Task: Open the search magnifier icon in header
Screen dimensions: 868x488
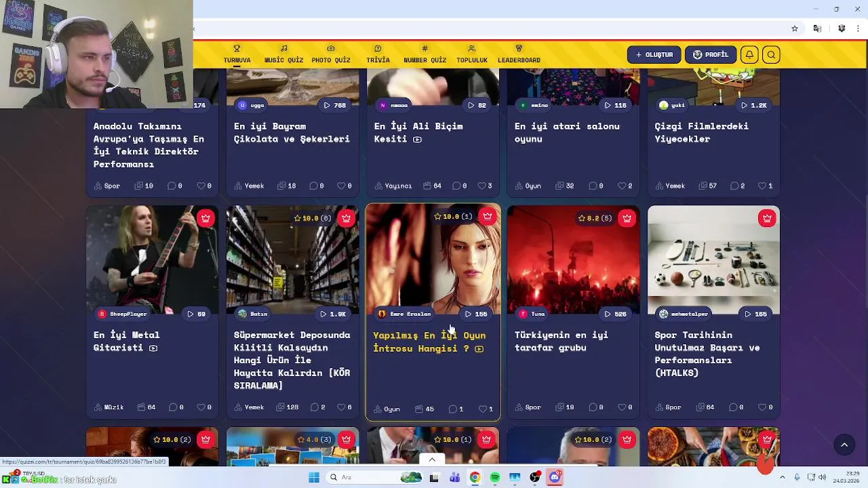Action: (771, 55)
